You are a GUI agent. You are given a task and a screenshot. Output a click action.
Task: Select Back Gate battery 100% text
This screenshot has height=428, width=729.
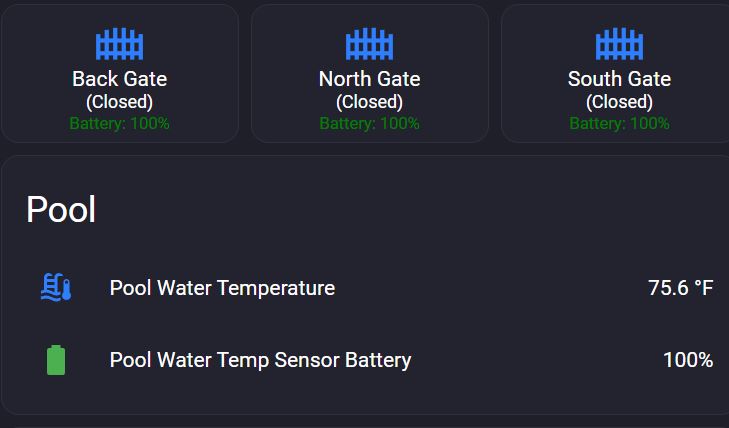[120, 124]
